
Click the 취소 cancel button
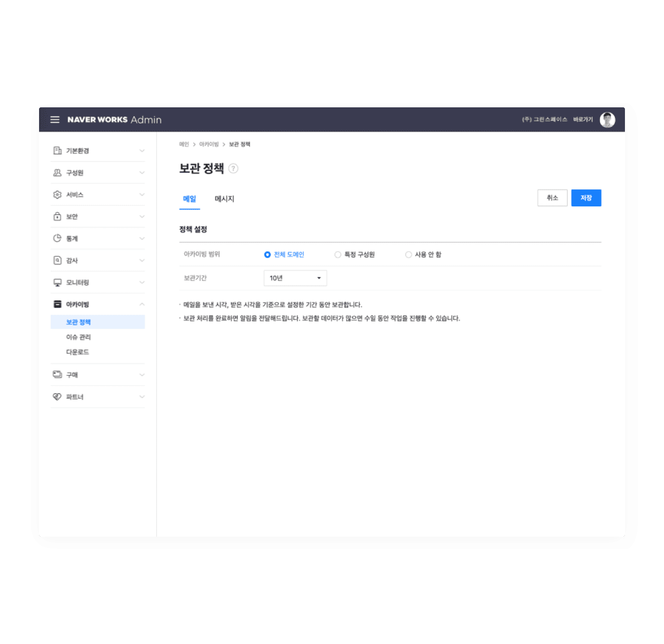pos(552,198)
